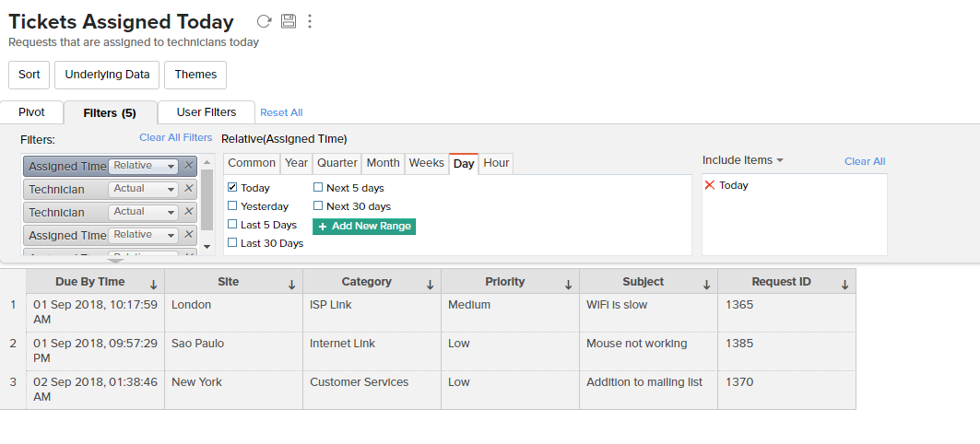Open the Underlying Data view
Viewport: 980px width, 444px height.
click(107, 75)
